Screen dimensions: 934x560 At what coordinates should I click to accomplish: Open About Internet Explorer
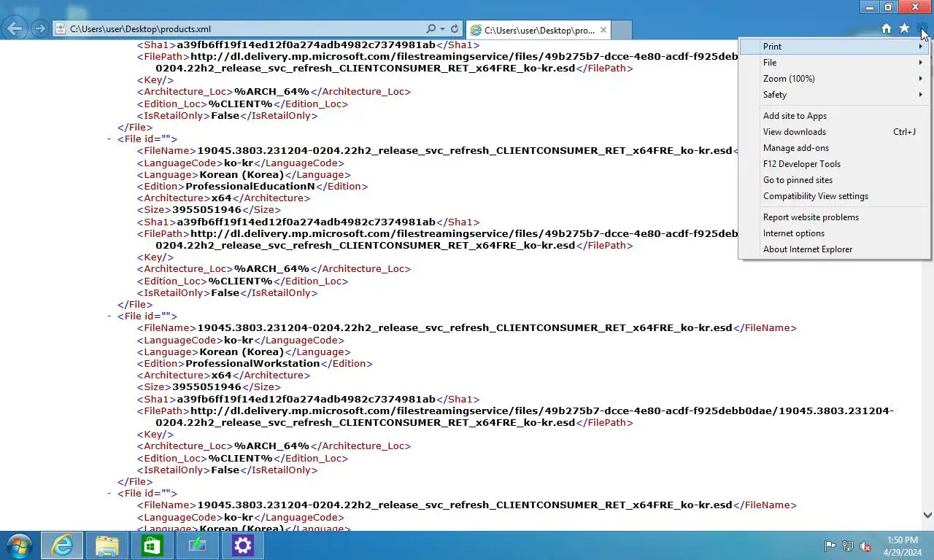pyautogui.click(x=834, y=249)
